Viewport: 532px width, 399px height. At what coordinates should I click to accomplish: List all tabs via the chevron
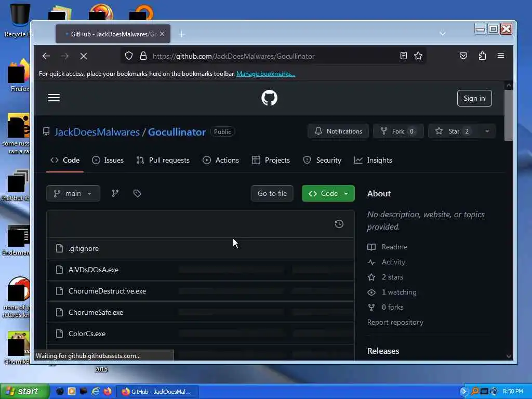click(x=443, y=34)
